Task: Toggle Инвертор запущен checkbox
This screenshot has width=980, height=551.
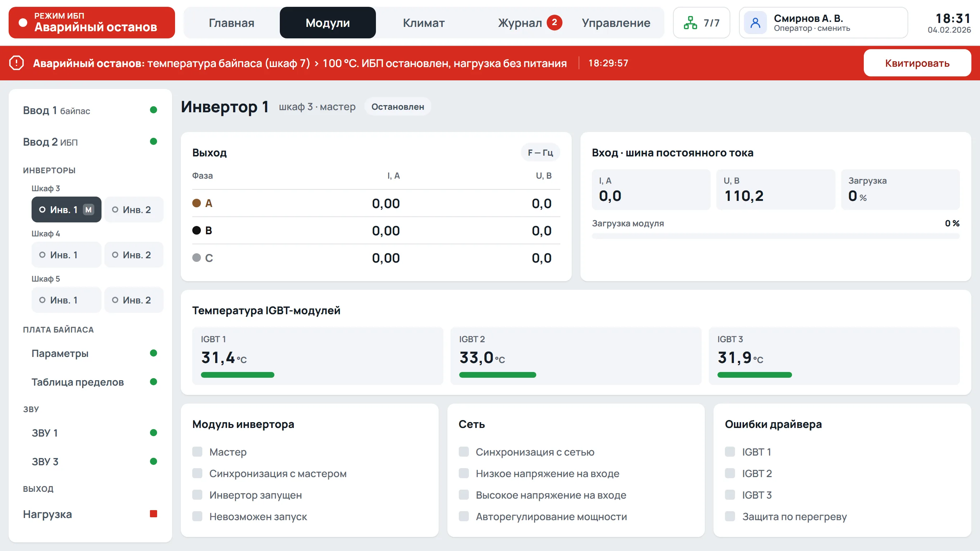Action: [x=197, y=495]
